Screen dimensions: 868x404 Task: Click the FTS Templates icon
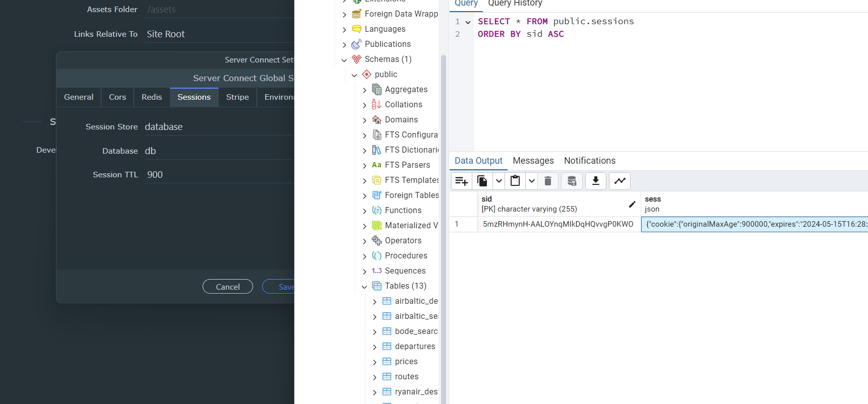tap(377, 180)
